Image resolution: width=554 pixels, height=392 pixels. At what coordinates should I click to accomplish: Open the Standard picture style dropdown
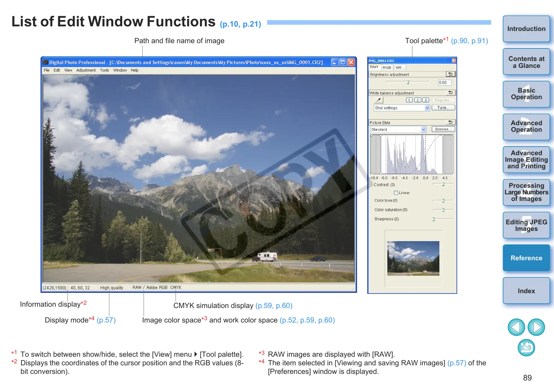(x=424, y=129)
